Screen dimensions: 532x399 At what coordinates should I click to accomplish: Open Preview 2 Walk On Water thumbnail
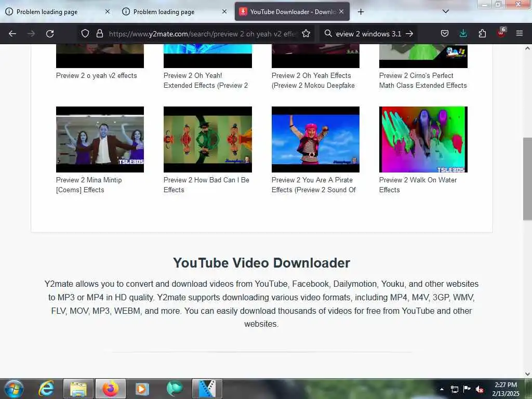tap(423, 139)
